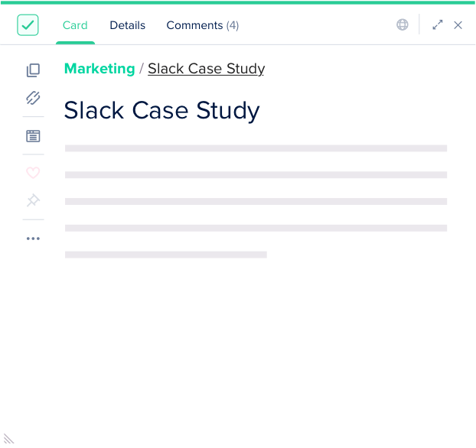The image size is (476, 448).
Task: Click the green checkmark logo icon
Action: 28,25
